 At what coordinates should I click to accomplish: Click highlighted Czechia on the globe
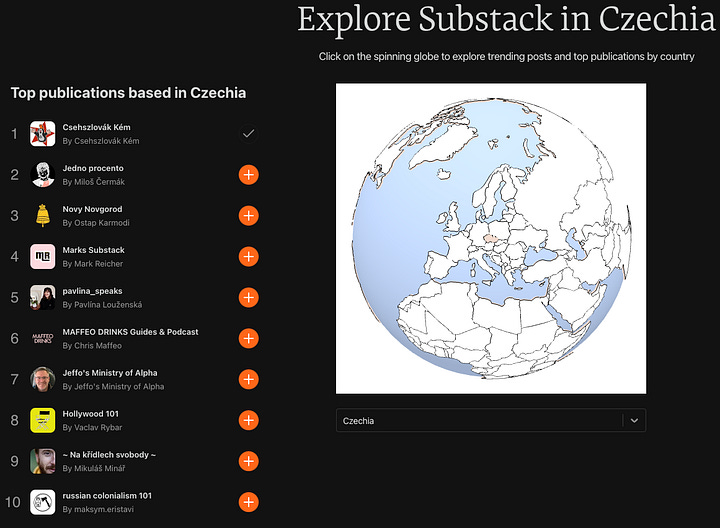click(x=492, y=239)
